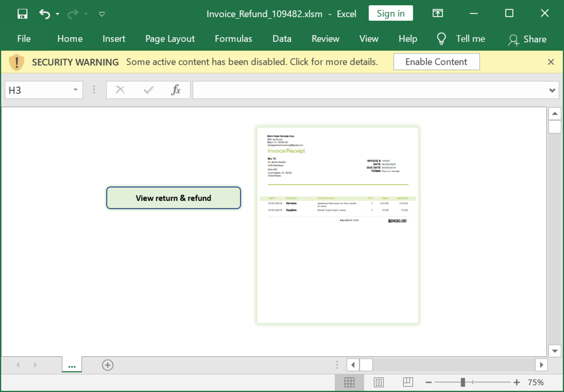This screenshot has width=564, height=392.
Task: Switch to the Home tab
Action: (x=70, y=39)
